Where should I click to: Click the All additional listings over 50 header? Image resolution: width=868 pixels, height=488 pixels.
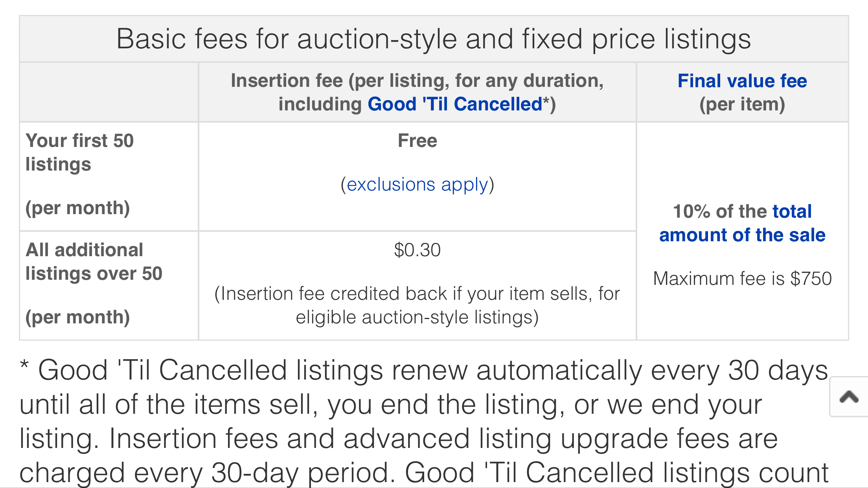(94, 262)
